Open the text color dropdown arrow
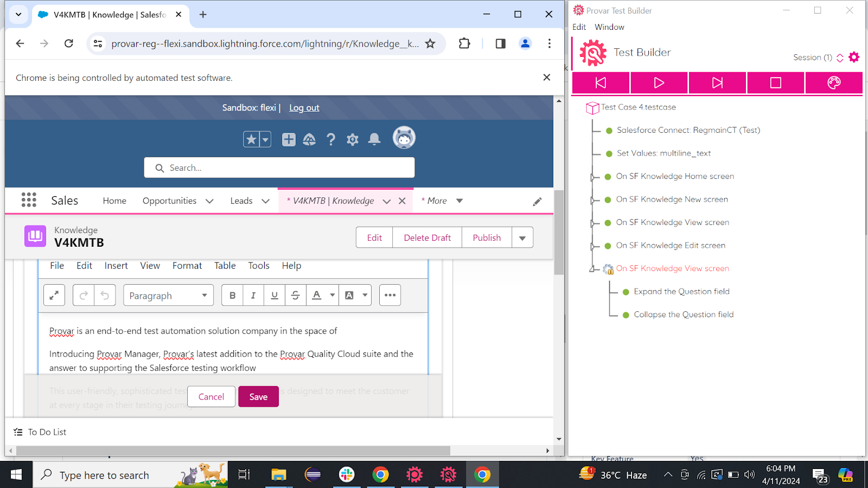Screen dimensions: 868x488 [333, 295]
